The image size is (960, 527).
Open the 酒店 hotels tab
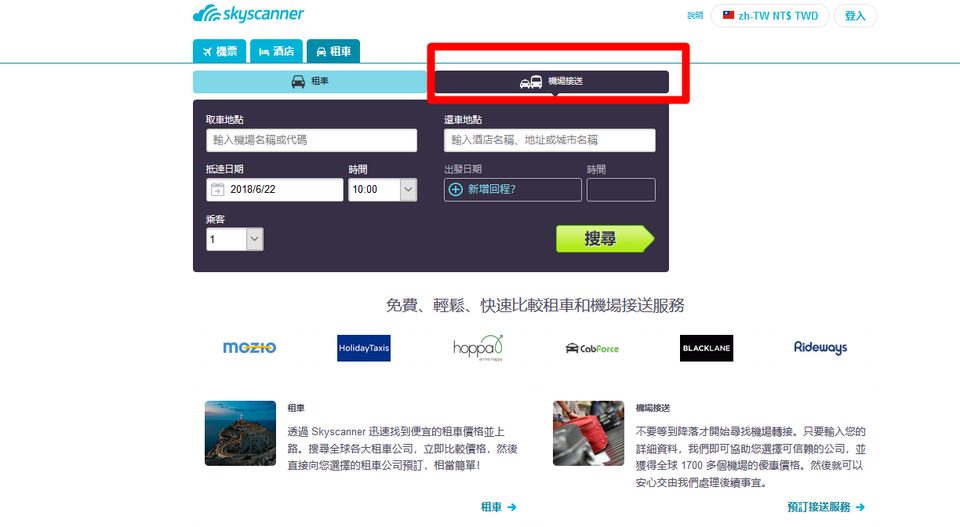pos(275,51)
